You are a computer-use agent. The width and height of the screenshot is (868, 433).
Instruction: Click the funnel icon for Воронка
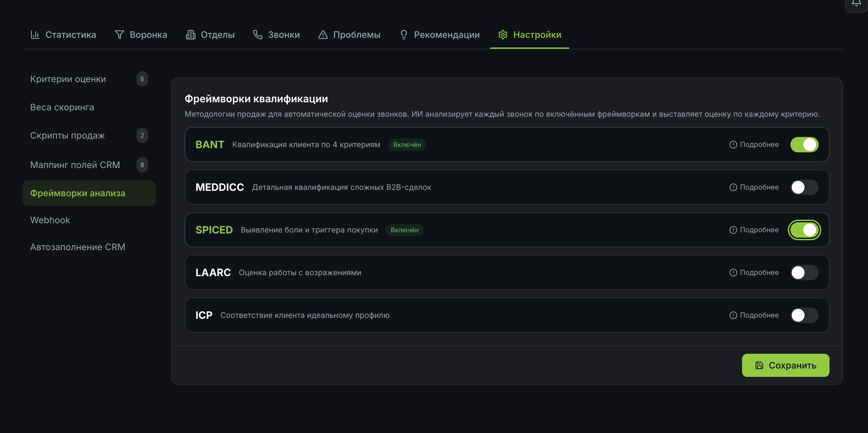(119, 35)
